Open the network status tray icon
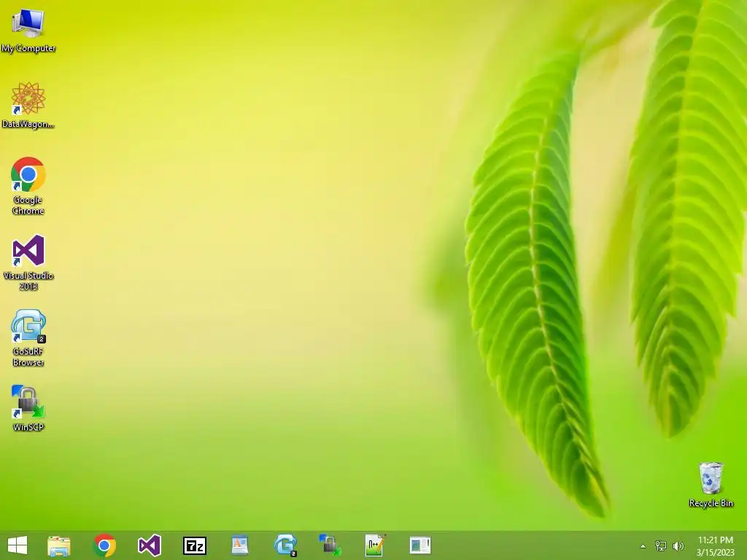The height and width of the screenshot is (560, 747). 660,545
